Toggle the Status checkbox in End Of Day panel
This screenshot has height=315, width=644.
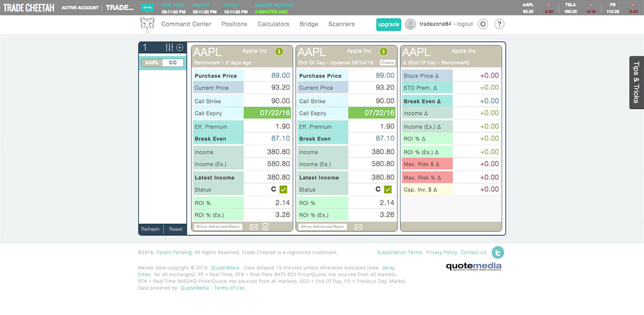(x=388, y=190)
